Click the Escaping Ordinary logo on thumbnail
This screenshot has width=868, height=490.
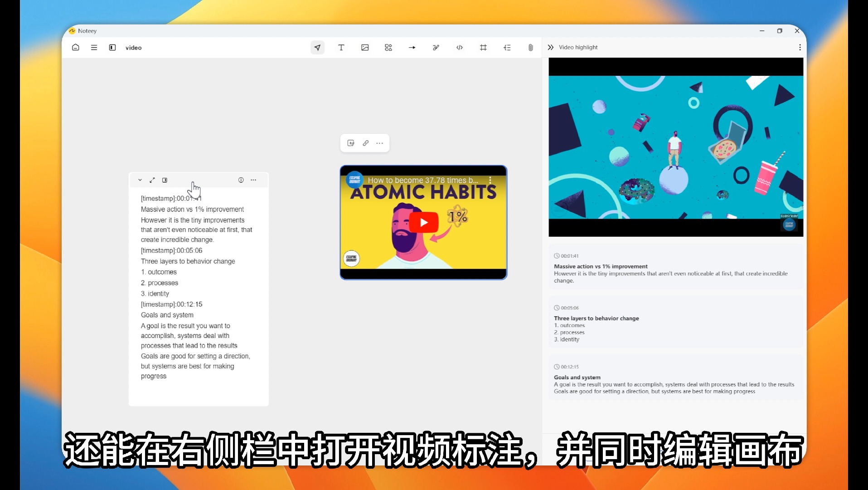351,259
